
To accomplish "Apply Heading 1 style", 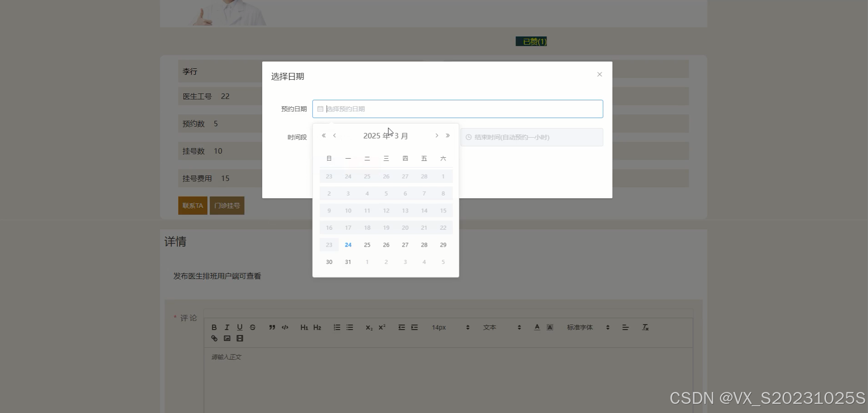I will click(x=304, y=327).
